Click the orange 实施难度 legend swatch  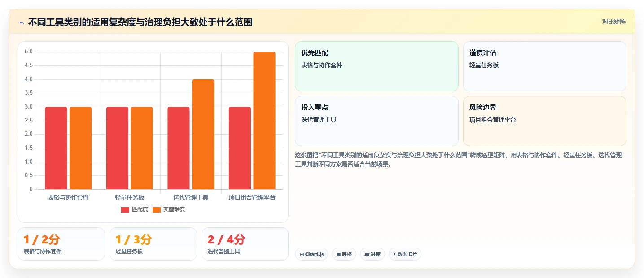click(157, 209)
